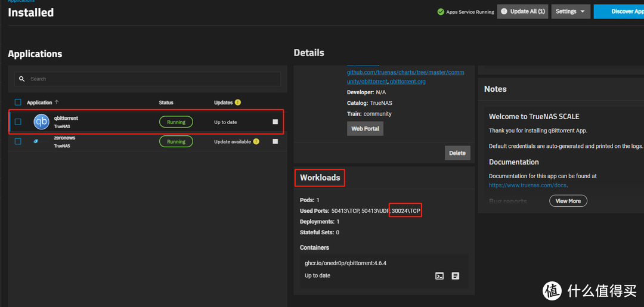The width and height of the screenshot is (644, 307).
Task: Open the truenas.com/docs documentation link
Action: pyautogui.click(x=528, y=185)
